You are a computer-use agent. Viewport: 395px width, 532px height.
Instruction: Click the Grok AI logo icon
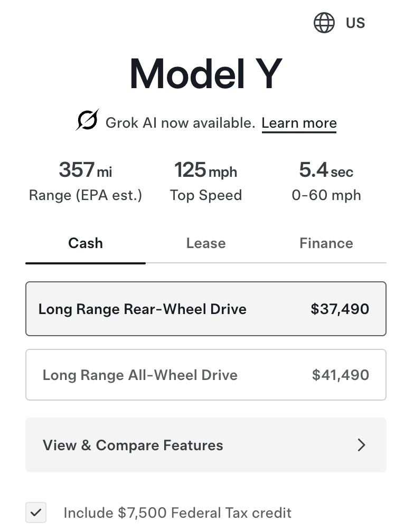(x=87, y=121)
